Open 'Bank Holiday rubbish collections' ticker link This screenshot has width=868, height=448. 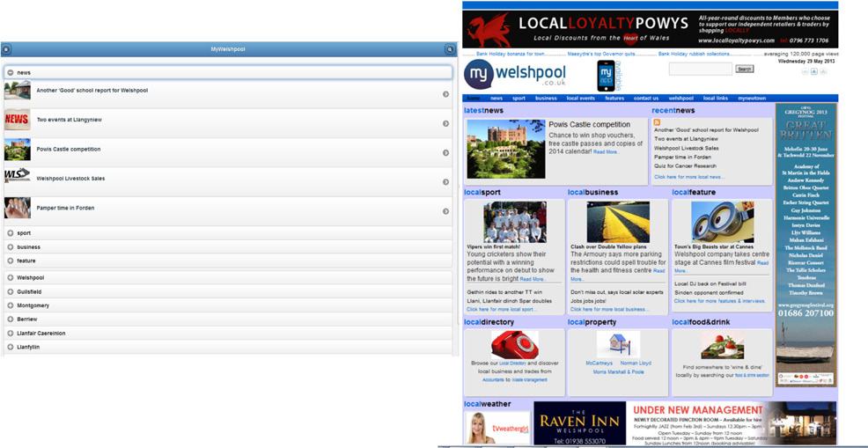(x=695, y=55)
